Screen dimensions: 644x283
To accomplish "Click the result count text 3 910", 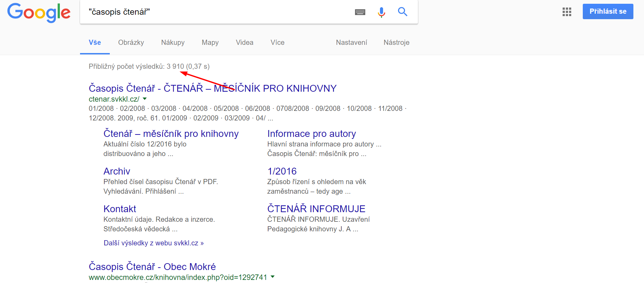I will coord(175,66).
